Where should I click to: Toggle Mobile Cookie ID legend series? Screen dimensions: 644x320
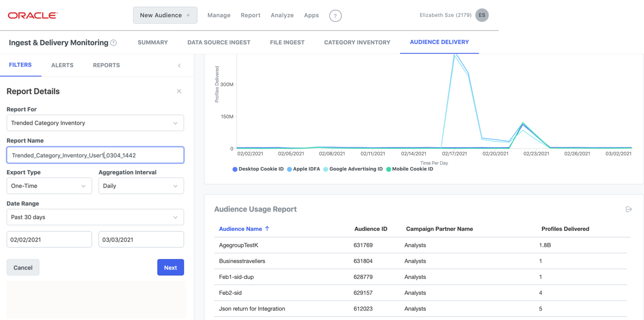tap(410, 169)
